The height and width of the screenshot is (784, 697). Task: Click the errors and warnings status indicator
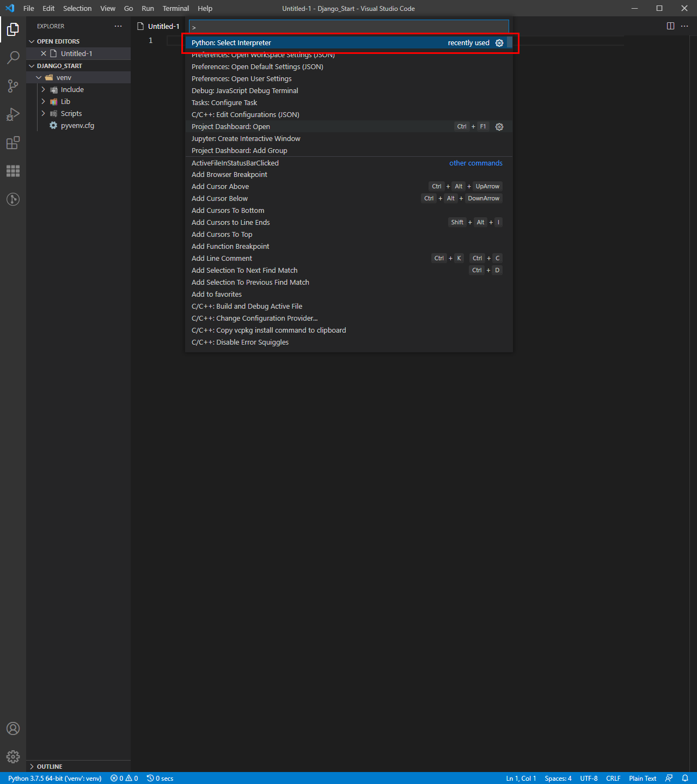(124, 778)
